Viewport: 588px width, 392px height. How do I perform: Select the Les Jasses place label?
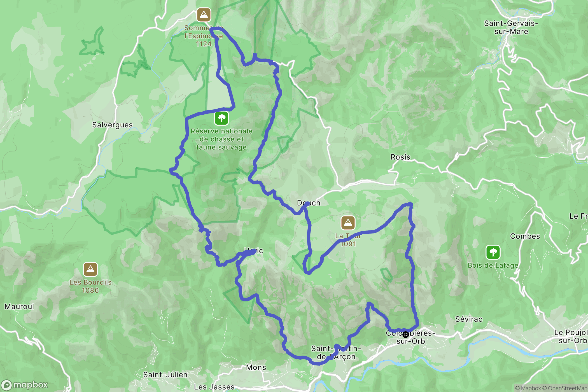[x=214, y=387]
